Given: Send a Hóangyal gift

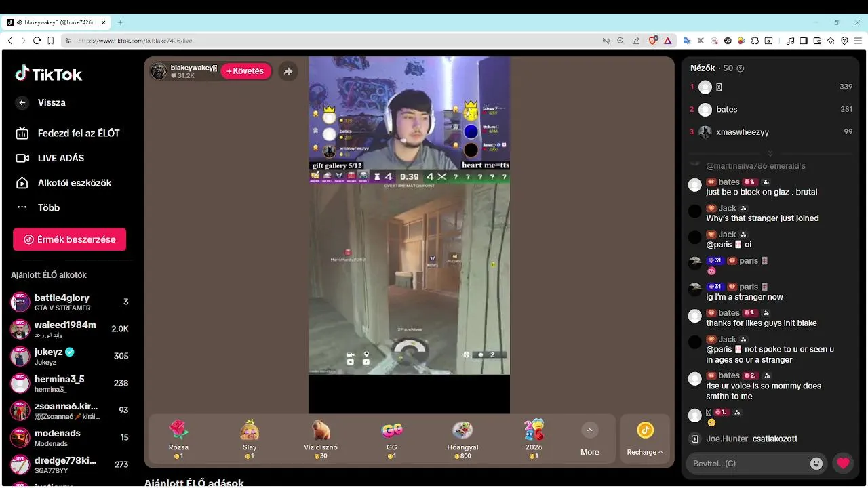Looking at the screenshot, I should pyautogui.click(x=463, y=439).
